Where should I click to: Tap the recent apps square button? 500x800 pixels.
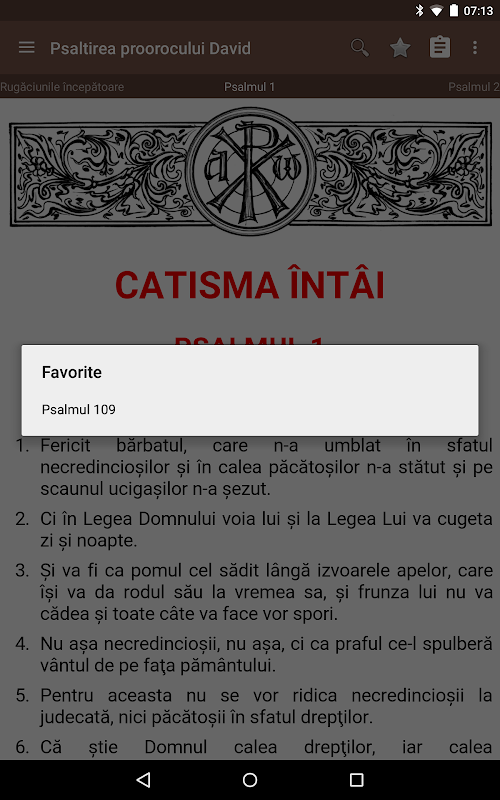pos(356,779)
